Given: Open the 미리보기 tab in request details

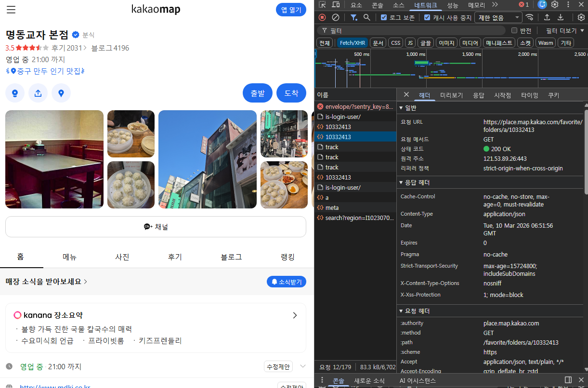Looking at the screenshot, I should 452,95.
